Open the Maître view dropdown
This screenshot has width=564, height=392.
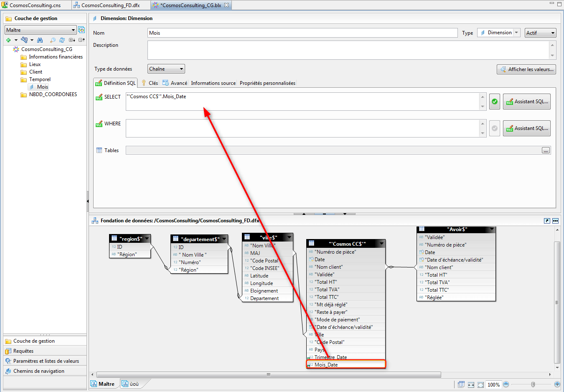point(74,30)
